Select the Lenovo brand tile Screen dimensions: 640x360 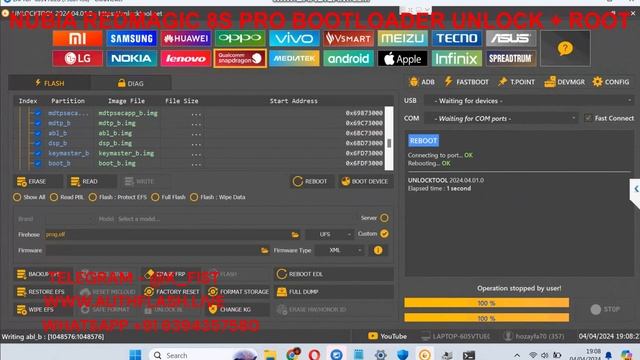(186, 58)
